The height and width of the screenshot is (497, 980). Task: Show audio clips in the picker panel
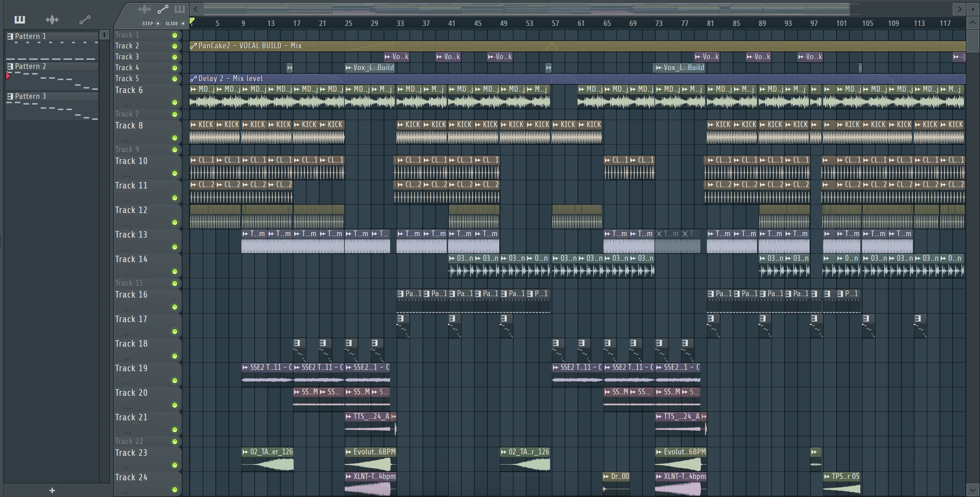click(x=52, y=19)
